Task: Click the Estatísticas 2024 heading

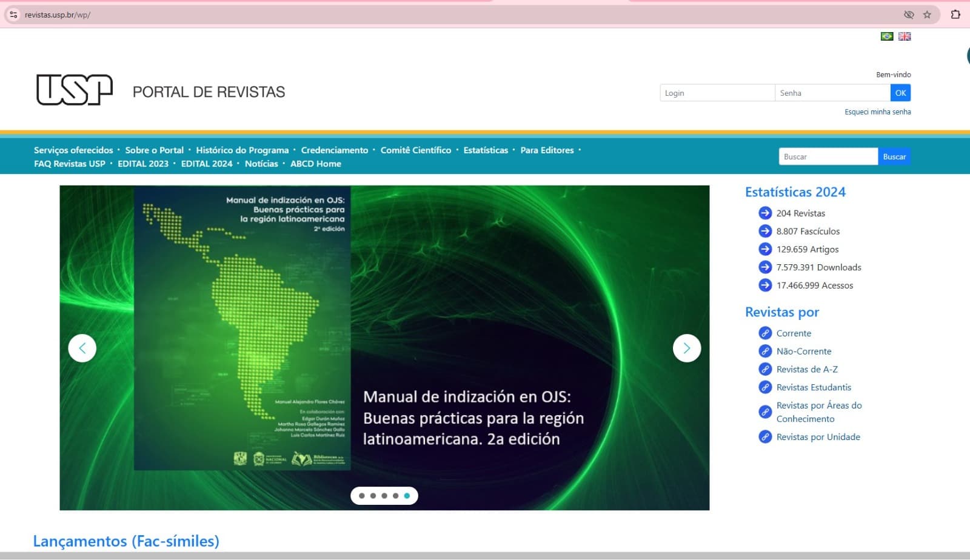Action: coord(795,192)
